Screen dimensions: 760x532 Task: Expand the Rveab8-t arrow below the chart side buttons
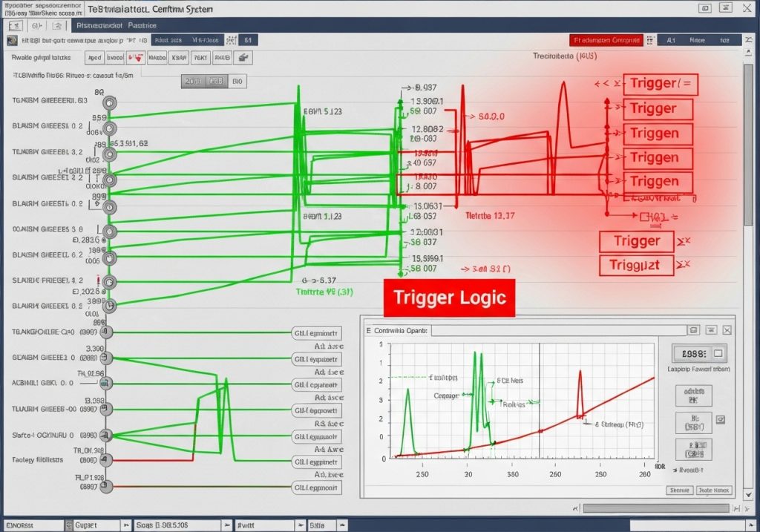tap(675, 469)
